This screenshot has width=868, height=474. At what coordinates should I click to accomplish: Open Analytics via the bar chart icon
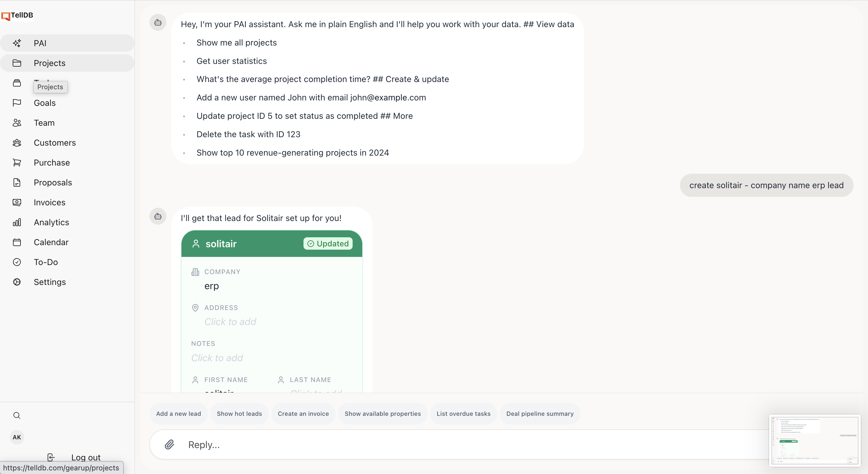[17, 222]
